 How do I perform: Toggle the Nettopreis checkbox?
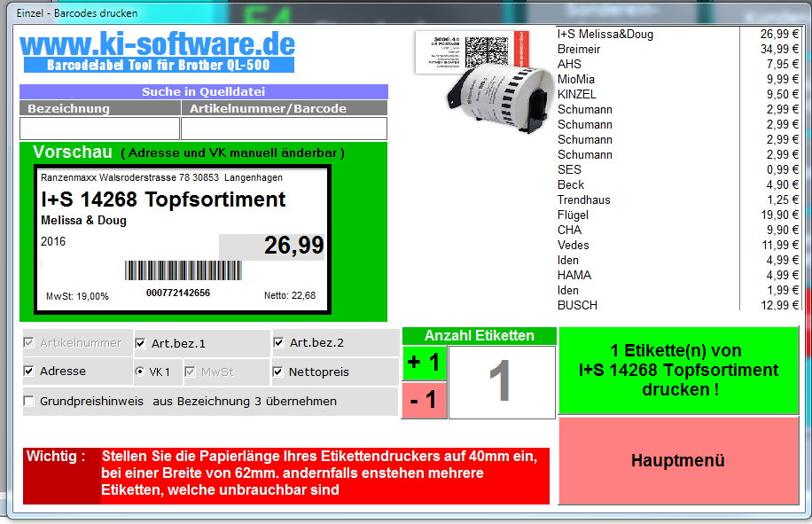278,371
